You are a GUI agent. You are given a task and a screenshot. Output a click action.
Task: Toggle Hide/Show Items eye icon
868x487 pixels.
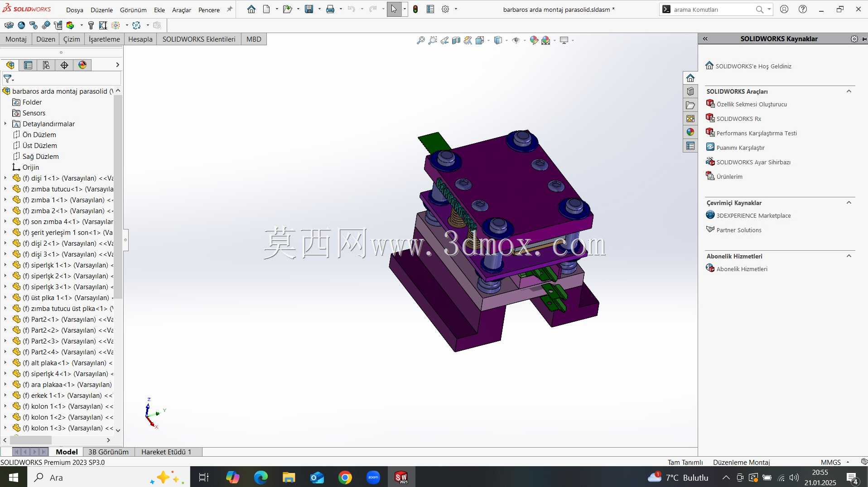pyautogui.click(x=516, y=40)
